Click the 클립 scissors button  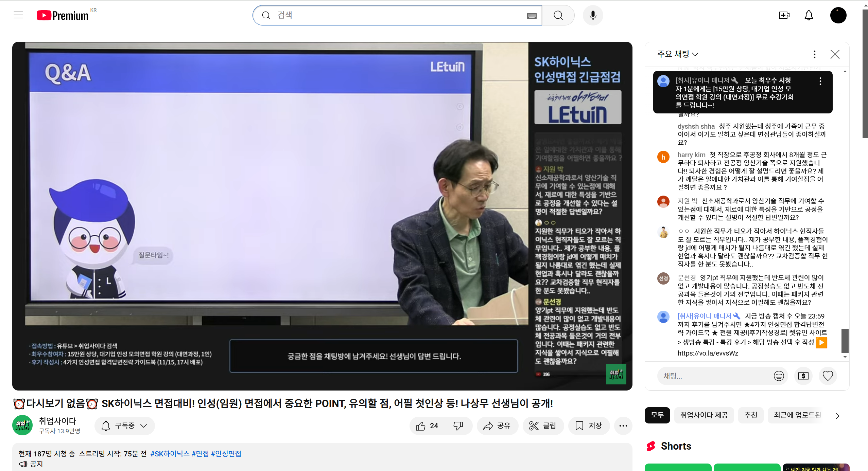click(543, 426)
